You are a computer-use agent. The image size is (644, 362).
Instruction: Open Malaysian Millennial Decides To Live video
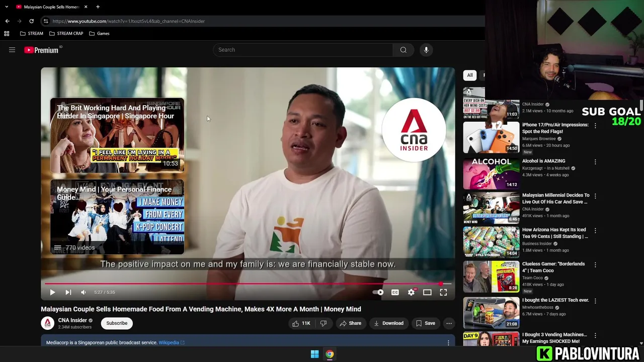(555, 198)
